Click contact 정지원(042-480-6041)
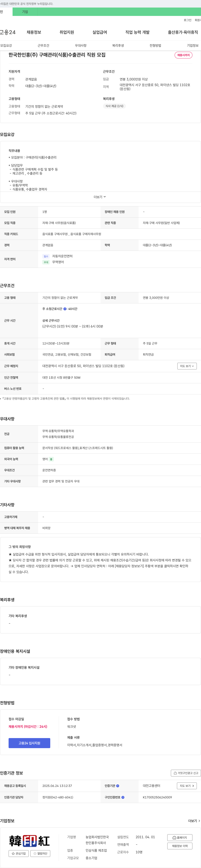 58,798
